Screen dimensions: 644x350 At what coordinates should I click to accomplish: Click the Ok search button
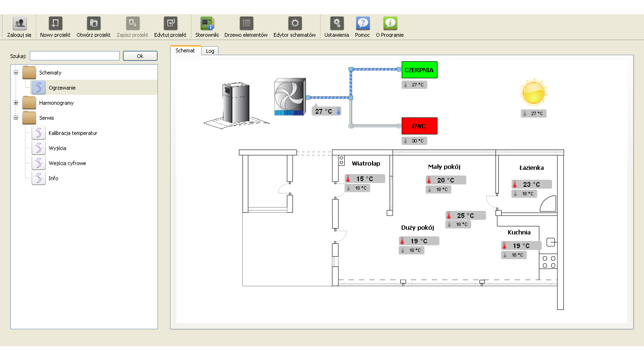tap(140, 56)
